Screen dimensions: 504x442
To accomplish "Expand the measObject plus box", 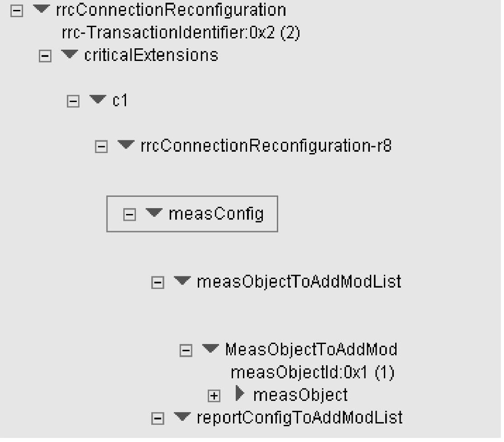I will click(x=214, y=396).
